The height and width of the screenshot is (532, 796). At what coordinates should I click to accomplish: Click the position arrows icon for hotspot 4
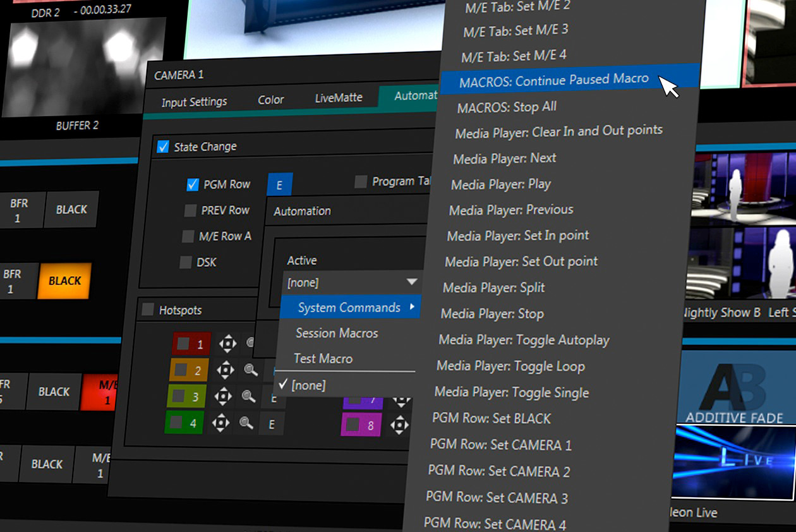click(220, 423)
